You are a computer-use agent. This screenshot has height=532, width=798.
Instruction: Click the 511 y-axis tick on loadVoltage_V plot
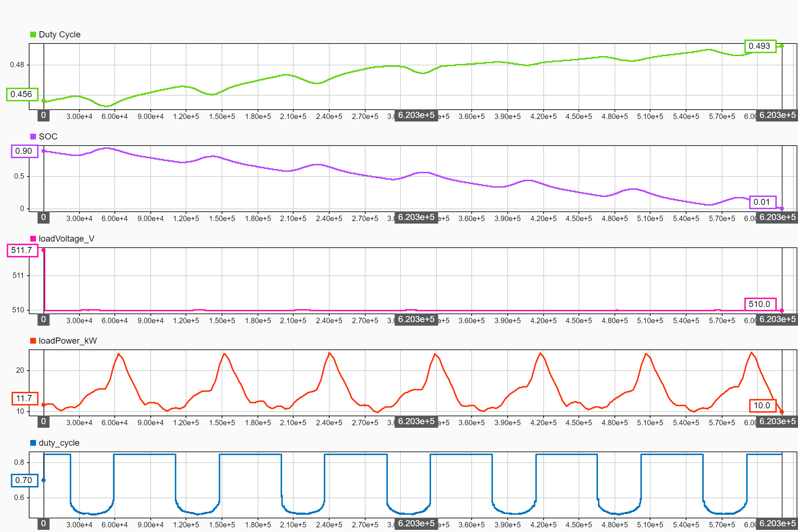pyautogui.click(x=18, y=275)
